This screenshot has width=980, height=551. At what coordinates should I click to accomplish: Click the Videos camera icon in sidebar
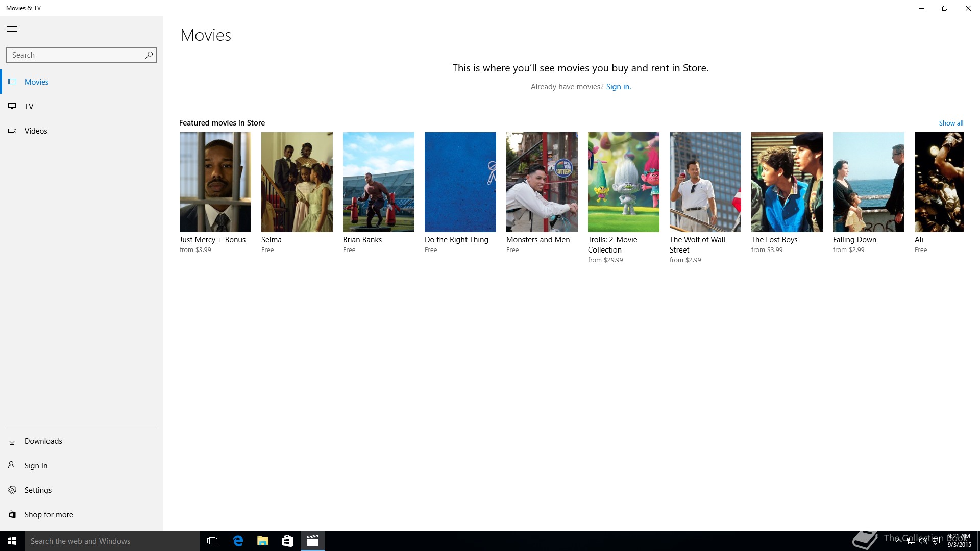click(x=12, y=131)
